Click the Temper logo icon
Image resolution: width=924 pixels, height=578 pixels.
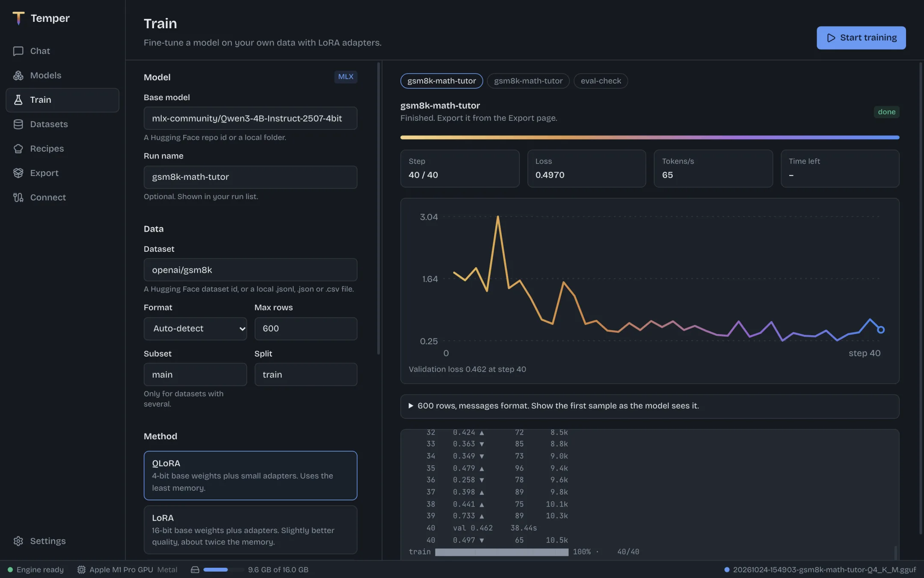coord(18,18)
